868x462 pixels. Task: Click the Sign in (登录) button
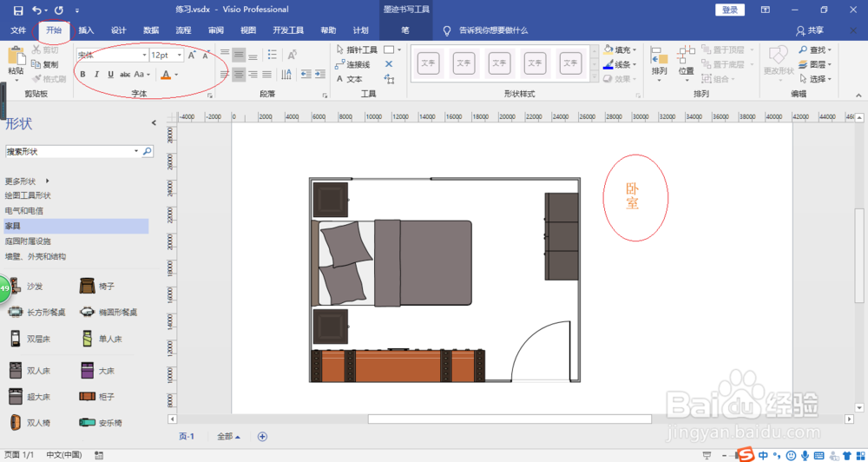click(730, 10)
